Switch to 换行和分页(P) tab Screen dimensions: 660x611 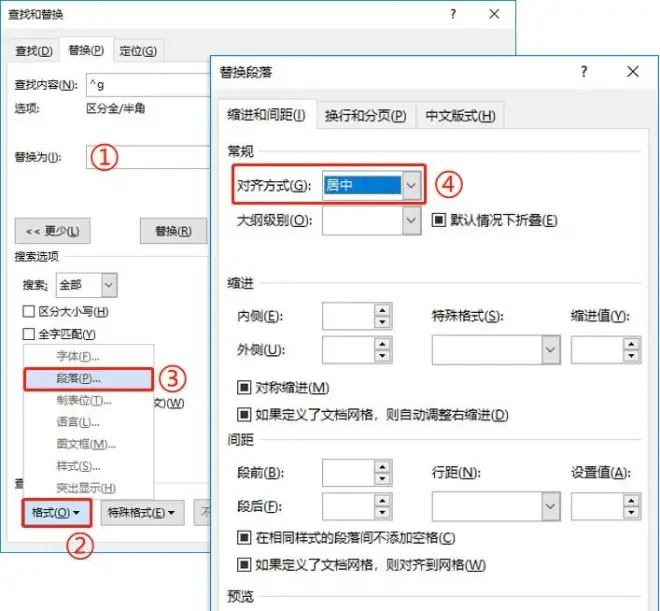(365, 116)
